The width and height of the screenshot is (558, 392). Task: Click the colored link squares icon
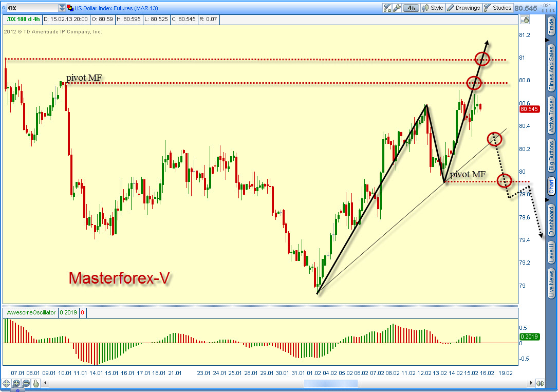point(70,8)
